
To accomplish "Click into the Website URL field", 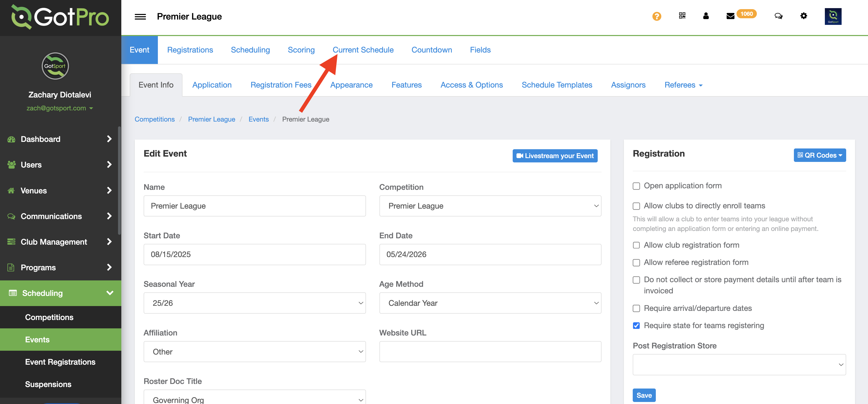I will 490,351.
